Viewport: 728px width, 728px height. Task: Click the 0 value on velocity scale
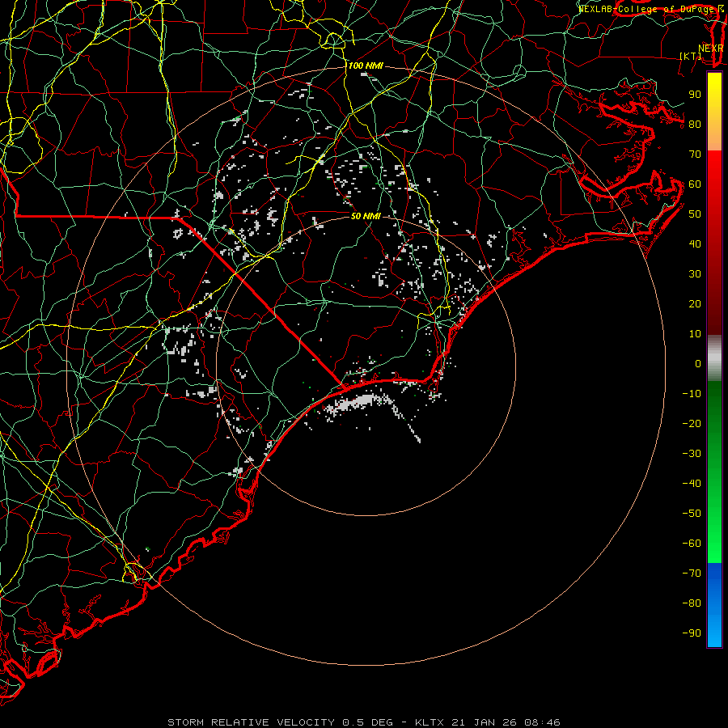point(698,364)
